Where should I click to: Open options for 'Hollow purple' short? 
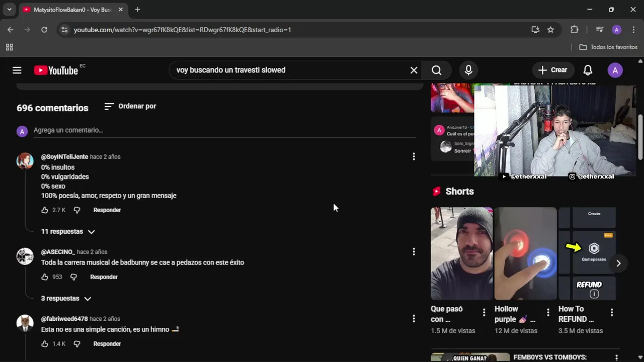click(548, 313)
